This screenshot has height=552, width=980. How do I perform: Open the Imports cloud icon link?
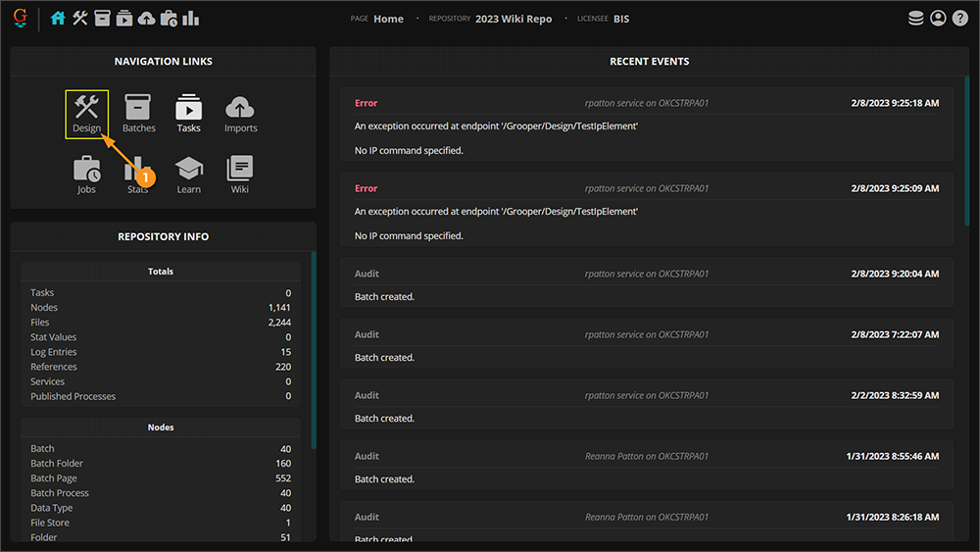(240, 114)
